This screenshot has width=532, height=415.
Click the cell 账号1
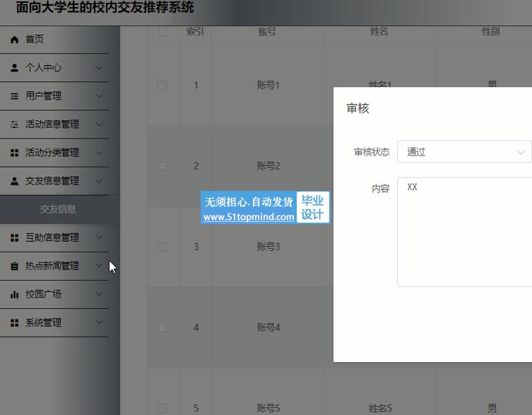(x=268, y=86)
